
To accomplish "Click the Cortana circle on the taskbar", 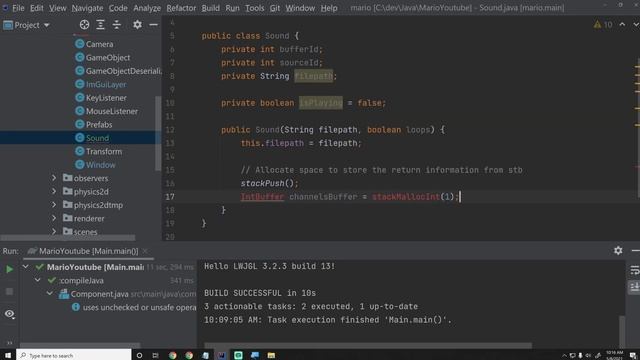I will coord(140,356).
